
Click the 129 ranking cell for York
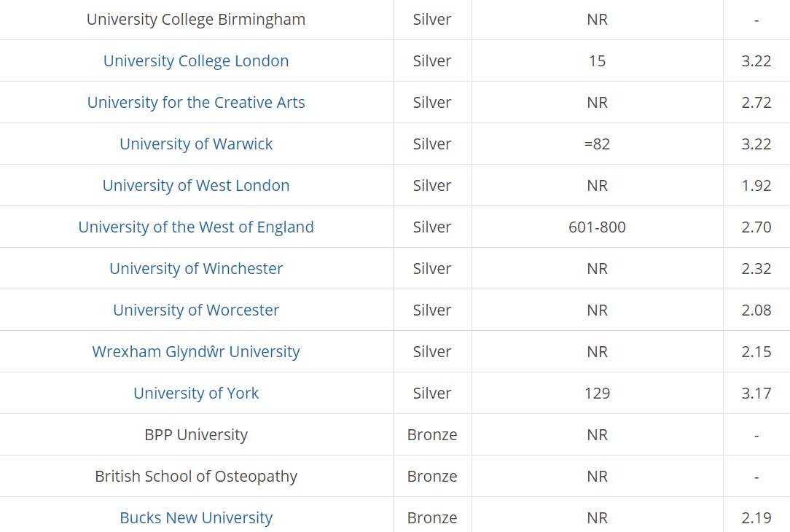(x=597, y=393)
